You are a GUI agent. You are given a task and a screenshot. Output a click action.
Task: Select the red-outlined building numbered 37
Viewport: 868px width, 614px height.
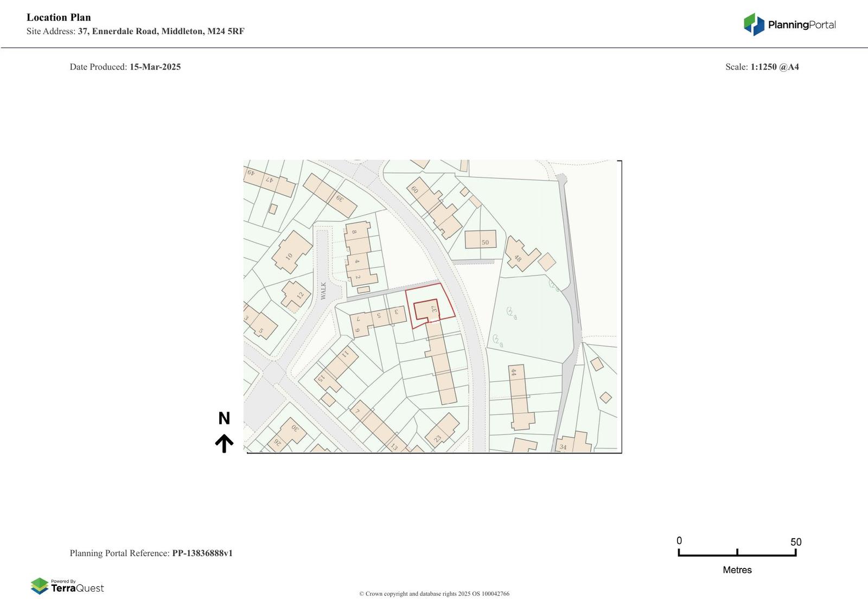coord(426,310)
